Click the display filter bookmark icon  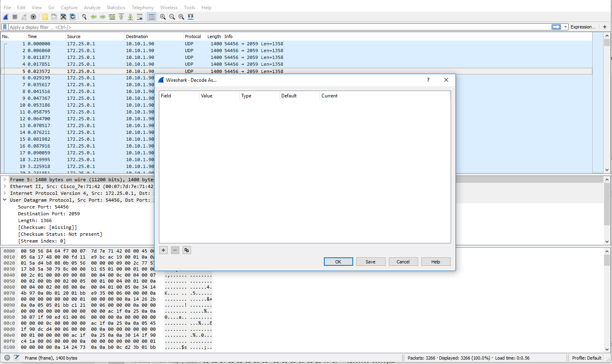click(5, 27)
